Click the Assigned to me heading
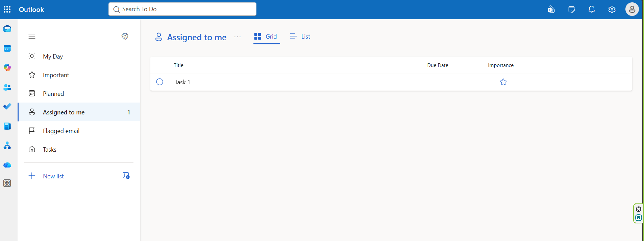Image resolution: width=644 pixels, height=241 pixels. pos(197,37)
